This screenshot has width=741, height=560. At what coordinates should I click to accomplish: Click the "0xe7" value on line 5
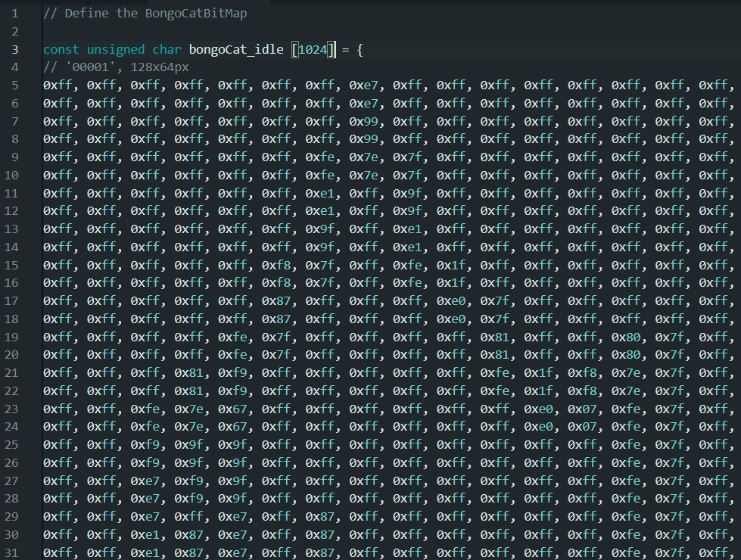point(363,85)
